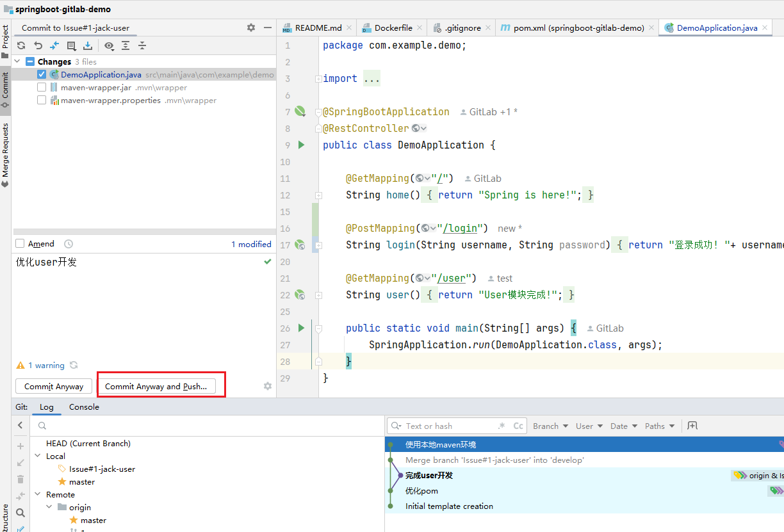Viewport: 784px width, 532px height.
Task: Collapse the origin folder node
Action: pyautogui.click(x=50, y=507)
